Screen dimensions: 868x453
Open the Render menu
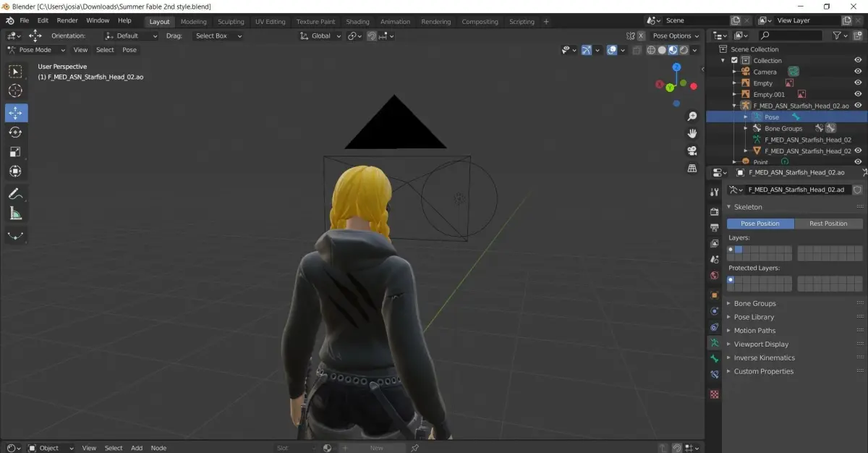click(x=67, y=20)
